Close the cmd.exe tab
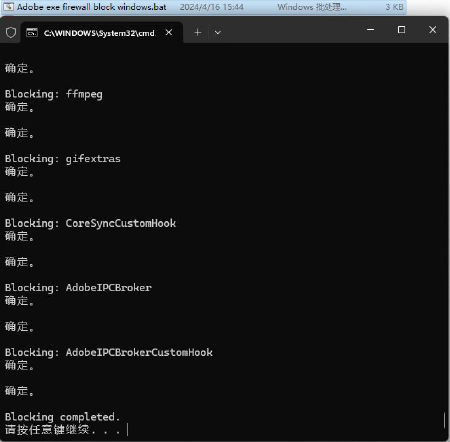Viewport: 450px width, 442px height. [169, 32]
